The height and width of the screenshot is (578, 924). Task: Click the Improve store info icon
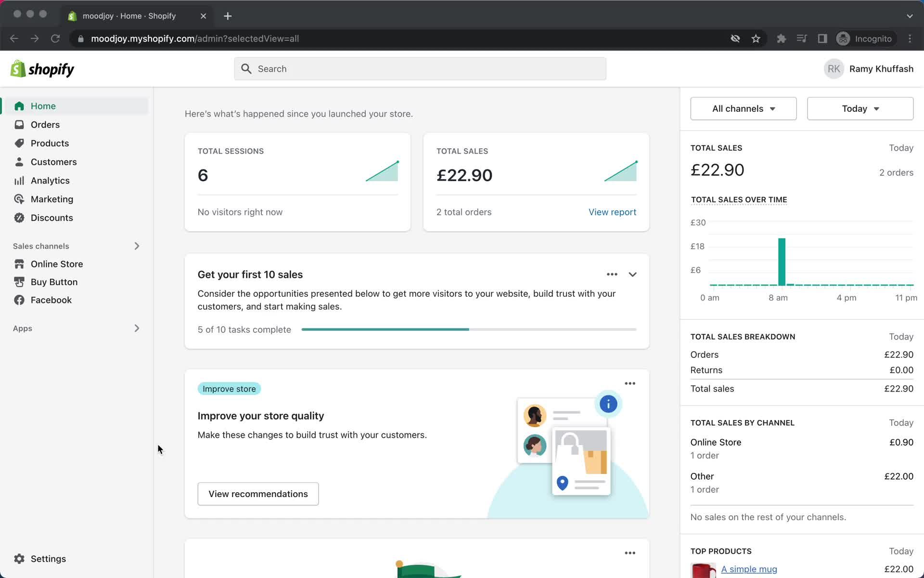tap(608, 404)
